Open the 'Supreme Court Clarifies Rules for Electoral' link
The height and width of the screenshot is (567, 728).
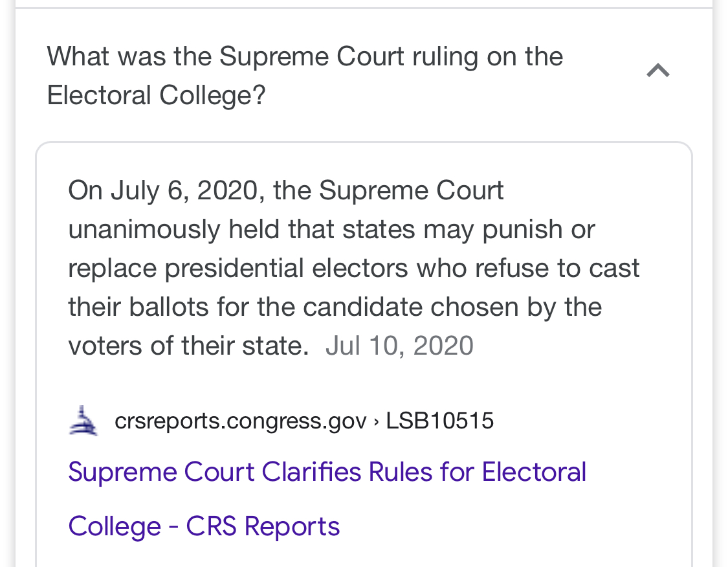pos(327,472)
